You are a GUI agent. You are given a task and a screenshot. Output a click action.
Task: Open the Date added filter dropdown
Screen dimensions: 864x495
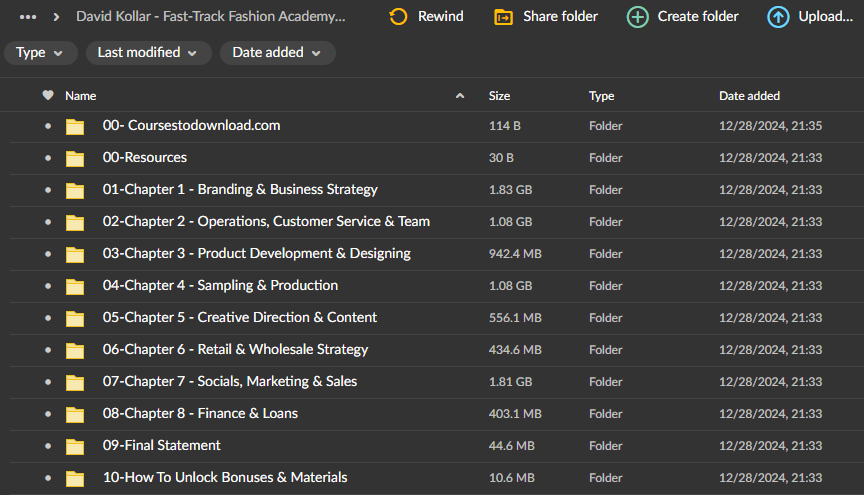click(278, 53)
